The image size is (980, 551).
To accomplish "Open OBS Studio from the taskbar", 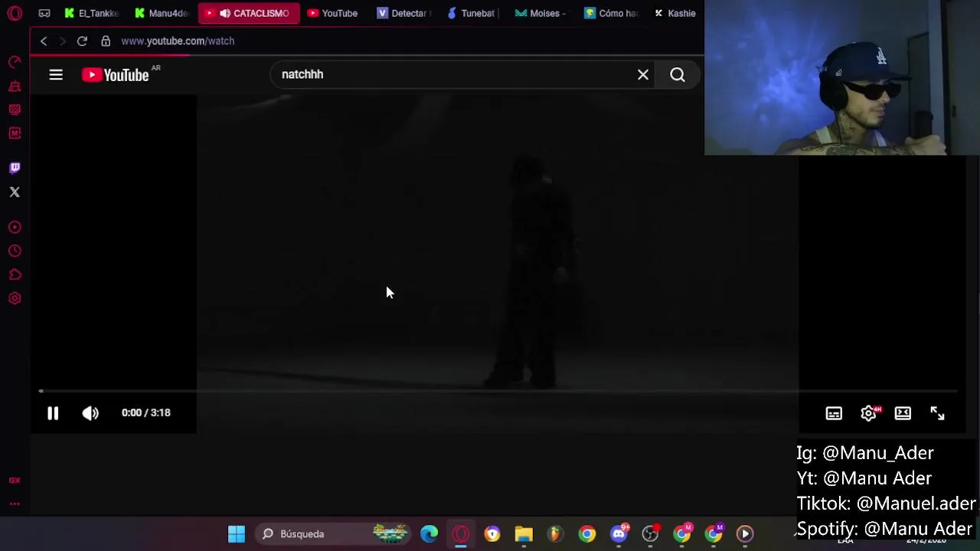I will coord(650,534).
